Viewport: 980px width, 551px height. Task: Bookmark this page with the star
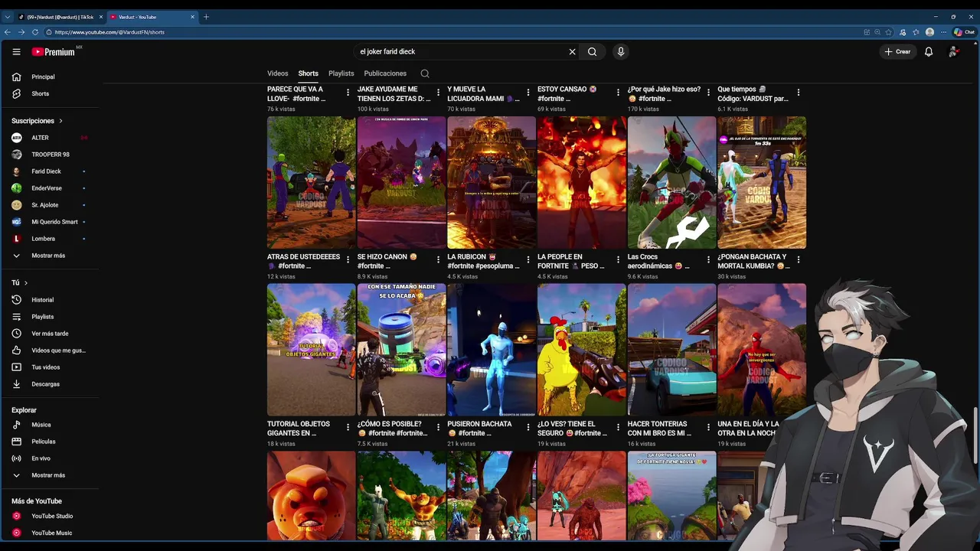click(888, 32)
